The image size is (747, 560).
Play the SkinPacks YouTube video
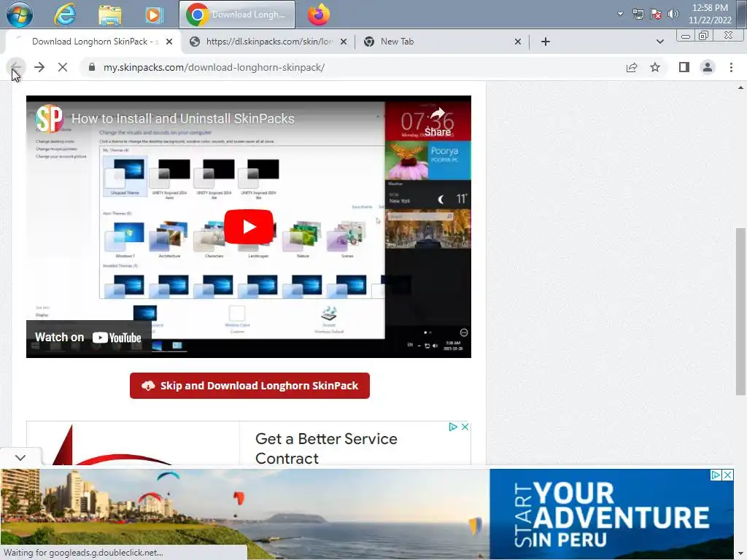249,227
